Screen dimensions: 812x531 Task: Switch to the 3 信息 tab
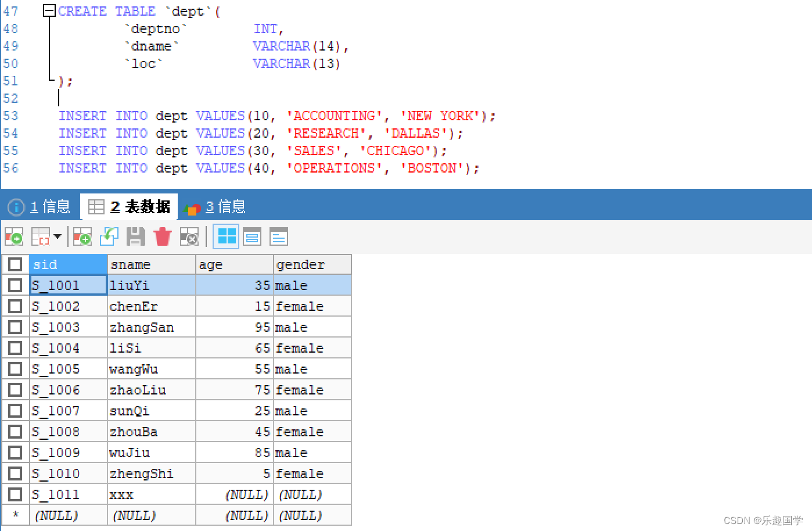tap(227, 206)
